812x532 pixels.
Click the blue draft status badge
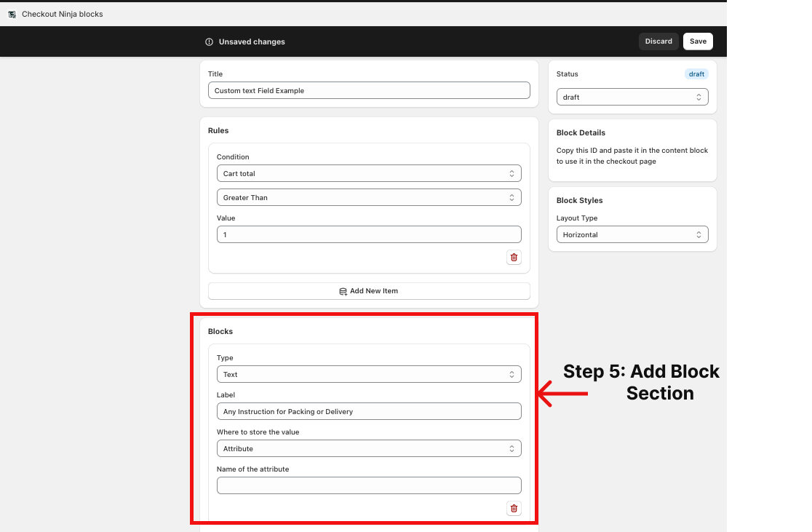[x=696, y=74]
